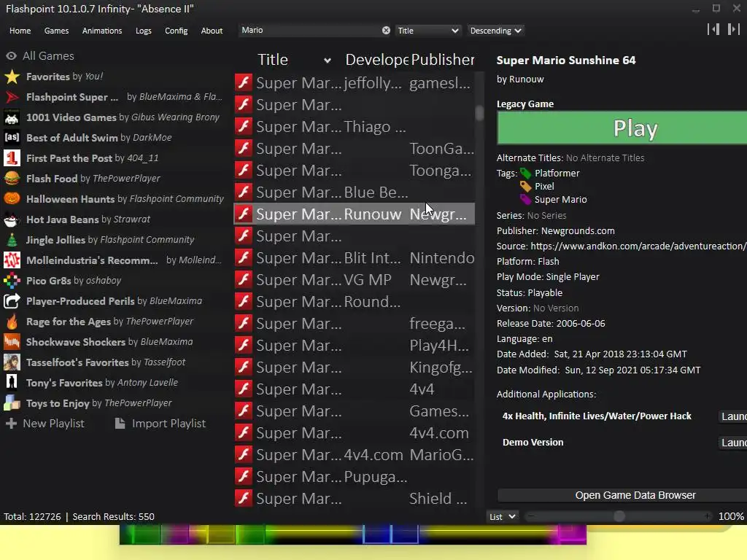The width and height of the screenshot is (747, 560).
Task: Click the Molleindustria's Recommendations playlist icon
Action: [12, 260]
